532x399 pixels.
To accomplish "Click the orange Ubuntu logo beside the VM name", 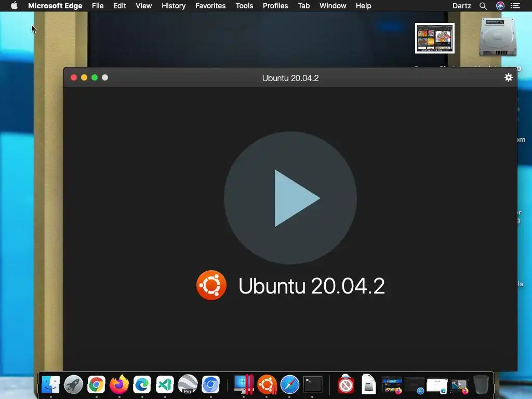I will (x=211, y=285).
